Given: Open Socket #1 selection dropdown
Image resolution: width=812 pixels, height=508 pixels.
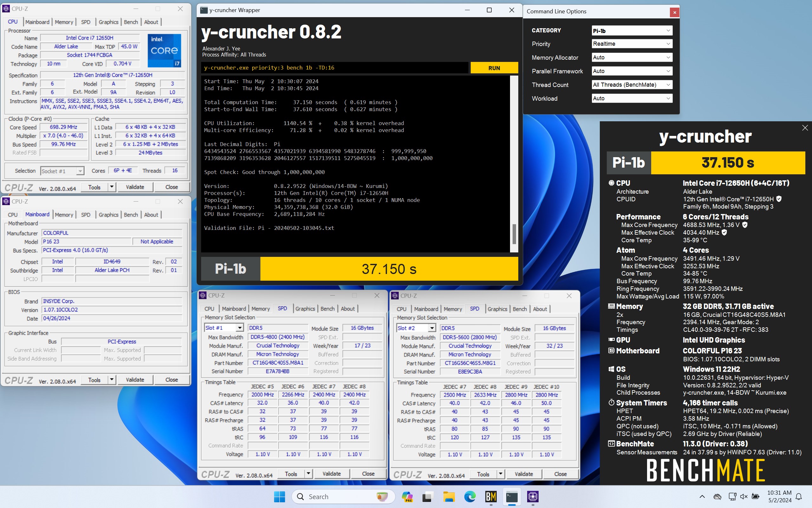Looking at the screenshot, I should pyautogui.click(x=62, y=171).
